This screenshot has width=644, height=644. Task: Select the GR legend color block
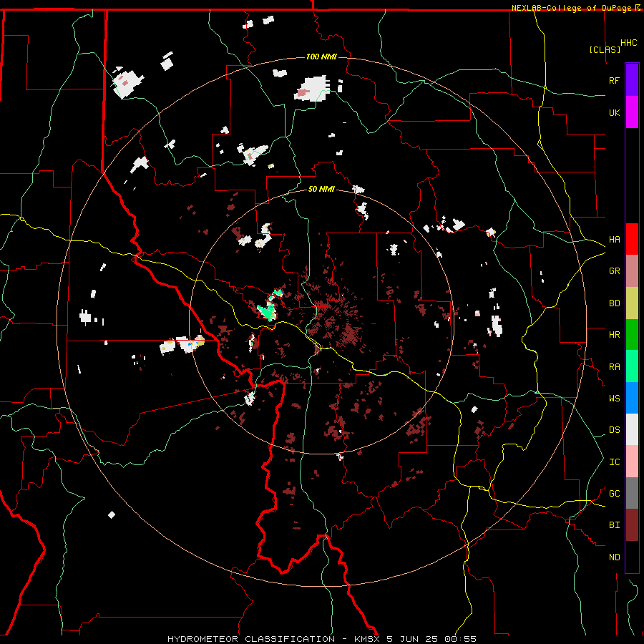(x=632, y=271)
